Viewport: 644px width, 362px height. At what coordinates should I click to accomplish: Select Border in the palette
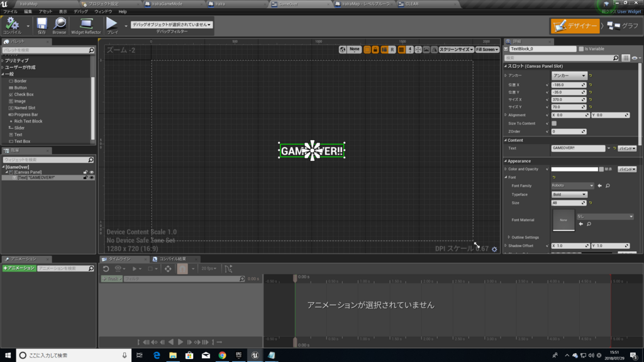20,81
